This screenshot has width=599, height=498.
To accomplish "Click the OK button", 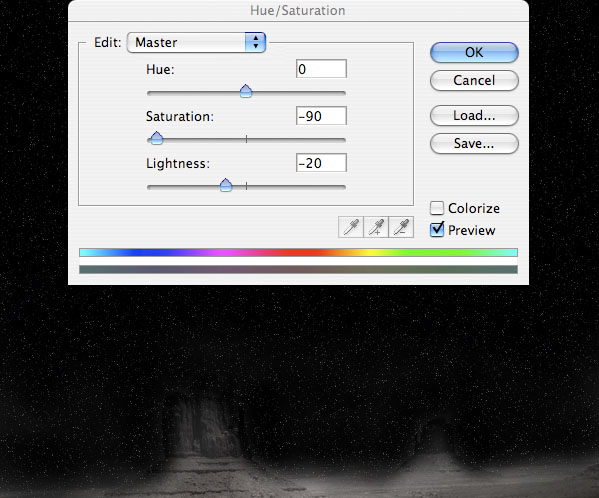I will tap(474, 52).
